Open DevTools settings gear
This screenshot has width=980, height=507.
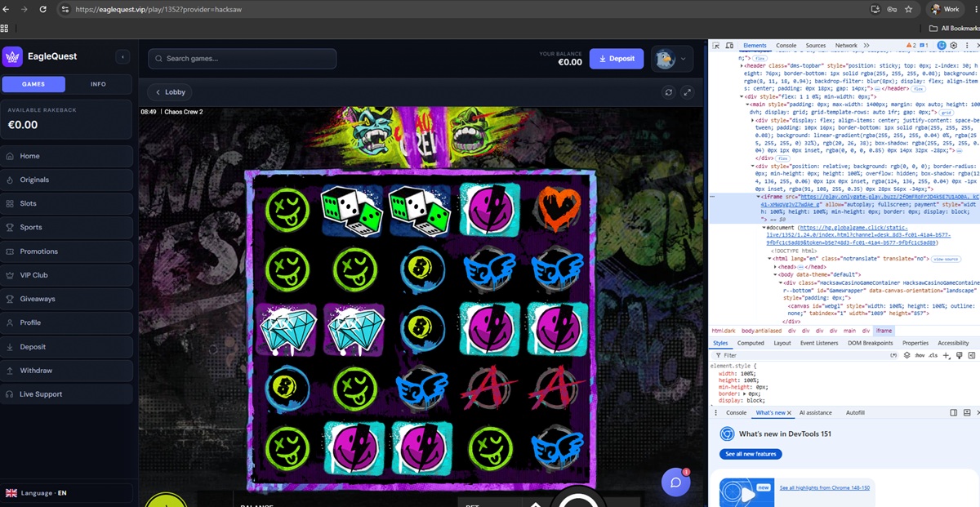click(x=953, y=46)
